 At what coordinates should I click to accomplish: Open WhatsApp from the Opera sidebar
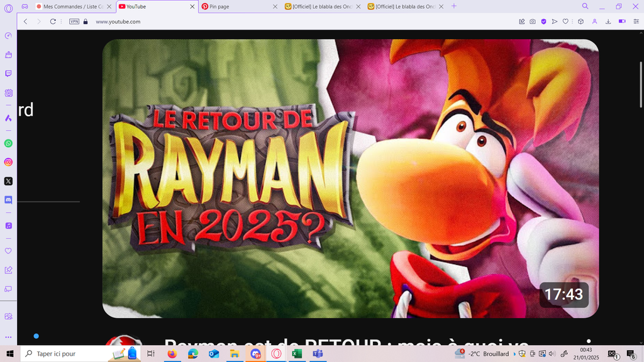(8, 143)
